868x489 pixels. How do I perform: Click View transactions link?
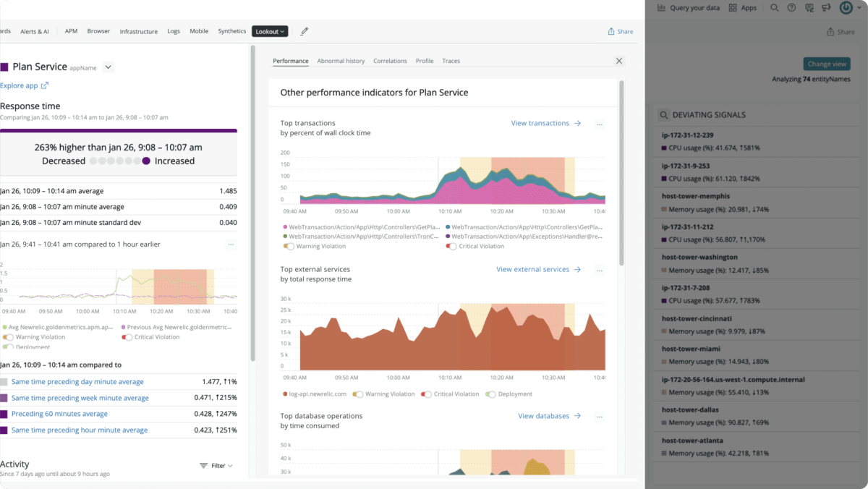(540, 124)
